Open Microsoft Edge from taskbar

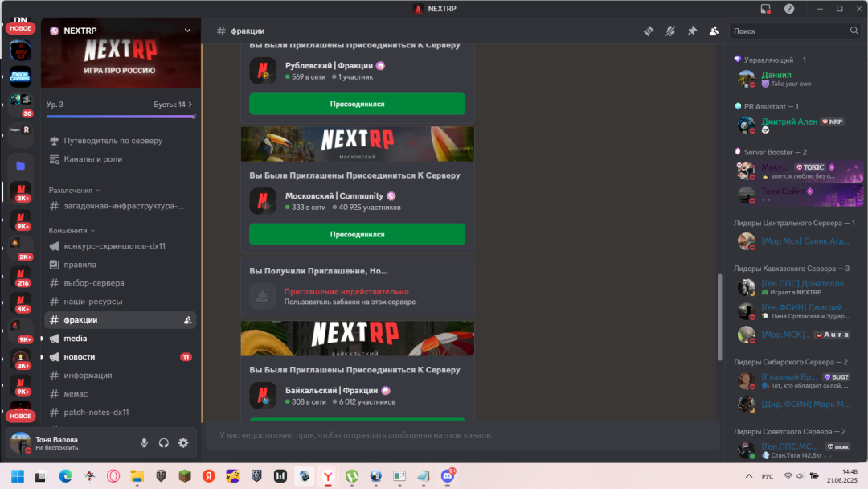tap(65, 476)
